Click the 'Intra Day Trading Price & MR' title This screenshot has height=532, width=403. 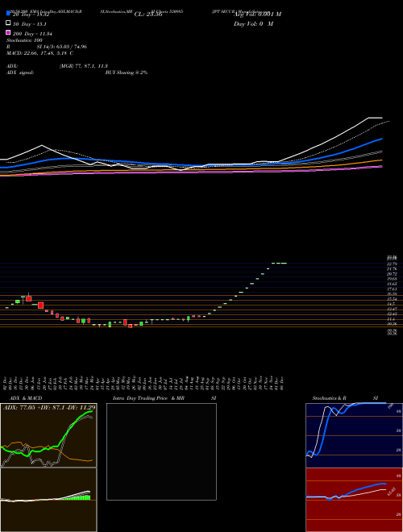click(149, 398)
